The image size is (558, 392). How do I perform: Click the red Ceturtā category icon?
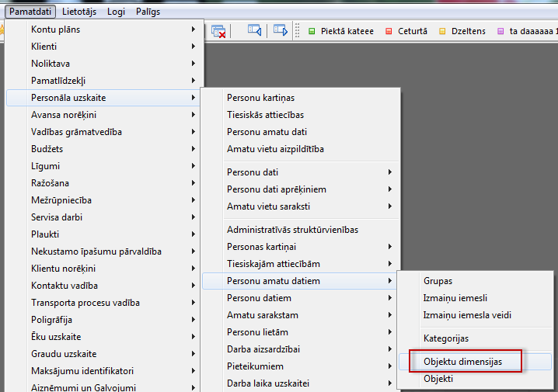(389, 31)
